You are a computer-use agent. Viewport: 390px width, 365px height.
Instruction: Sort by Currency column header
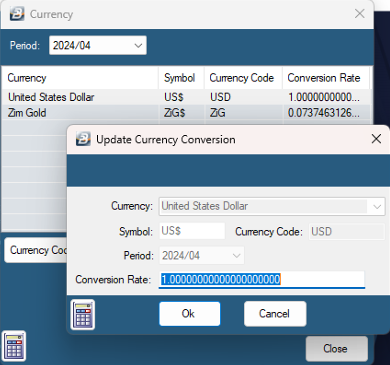coord(80,78)
